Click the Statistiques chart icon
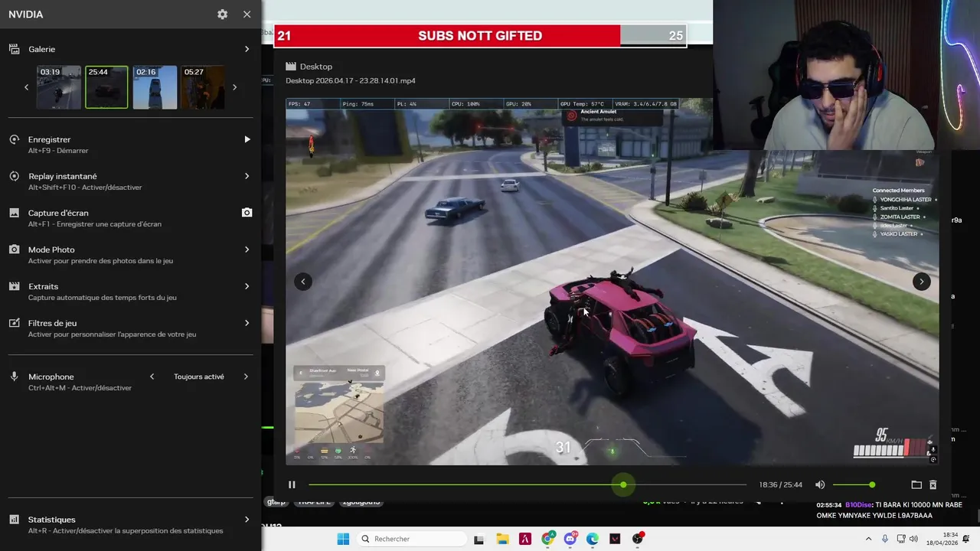The image size is (980, 551). click(14, 520)
